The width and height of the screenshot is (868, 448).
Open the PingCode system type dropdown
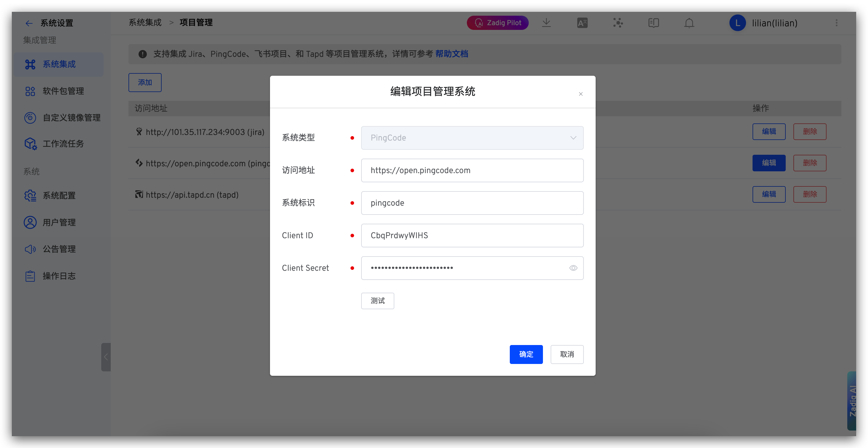[x=573, y=138]
